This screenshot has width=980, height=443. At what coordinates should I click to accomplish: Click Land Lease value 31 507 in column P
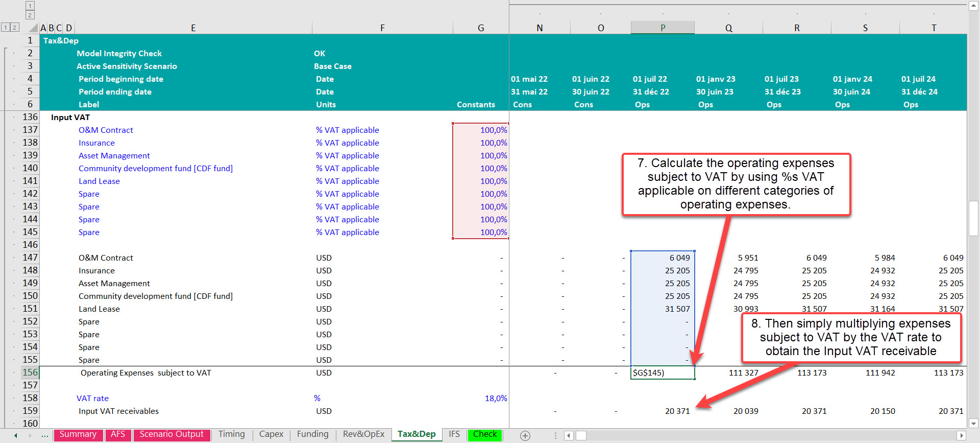coord(677,309)
